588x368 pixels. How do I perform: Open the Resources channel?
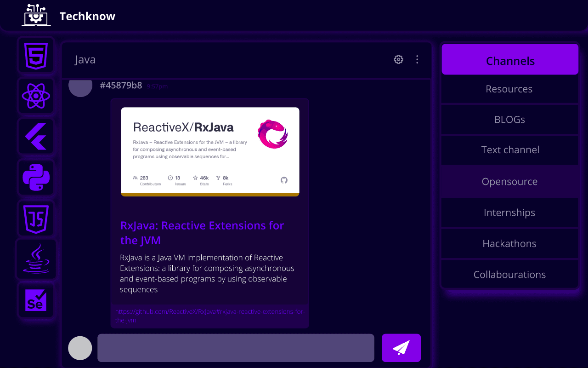[x=510, y=89]
